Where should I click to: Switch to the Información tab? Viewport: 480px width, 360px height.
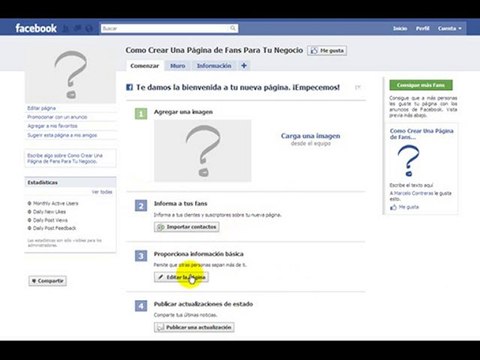[214, 66]
